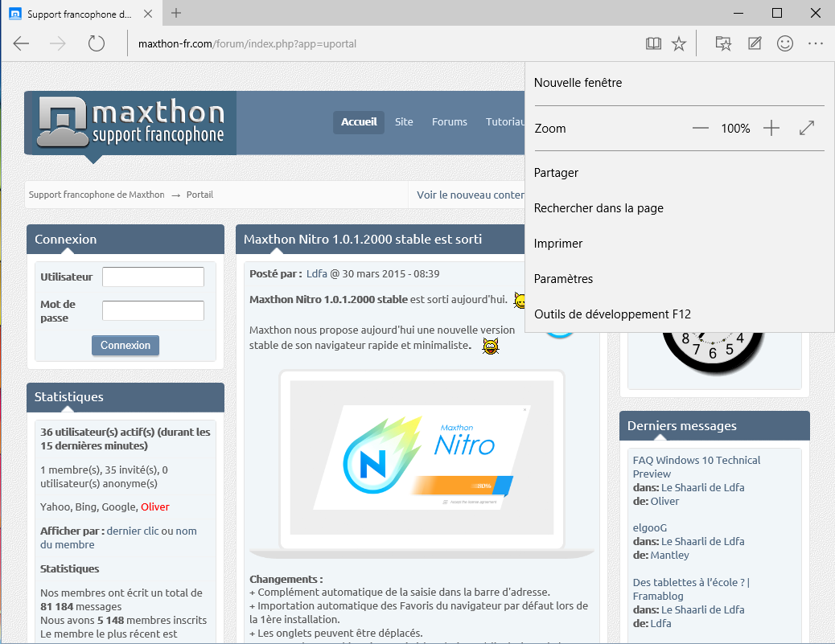Image resolution: width=835 pixels, height=644 pixels.
Task: Choose Partager from the menu
Action: coord(679,173)
